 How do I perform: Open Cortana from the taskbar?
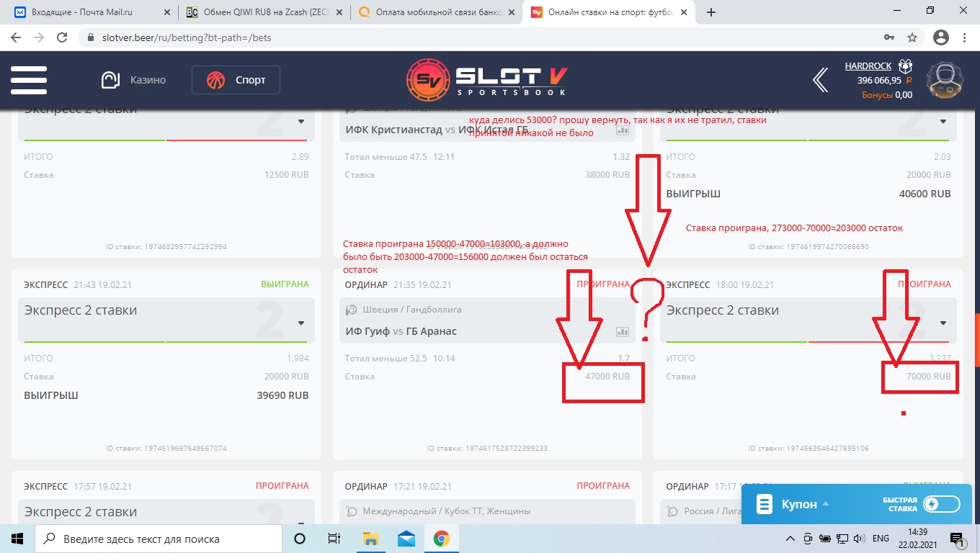click(x=300, y=539)
